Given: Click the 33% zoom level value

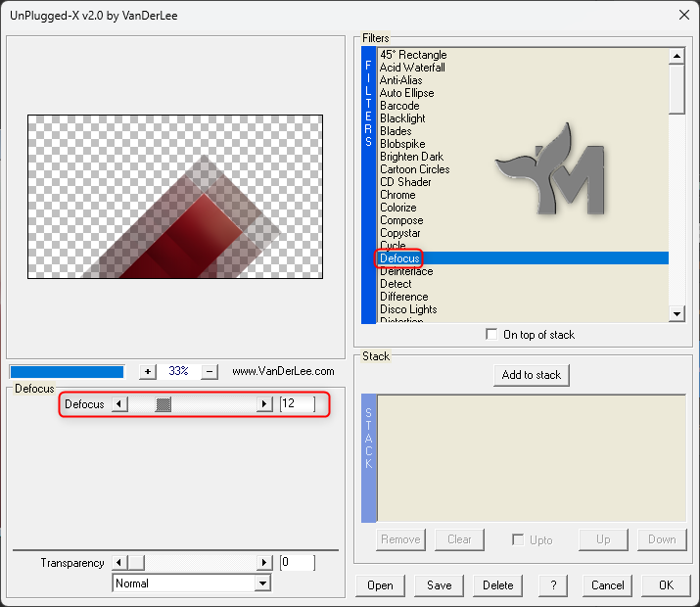Looking at the screenshot, I should (x=178, y=371).
